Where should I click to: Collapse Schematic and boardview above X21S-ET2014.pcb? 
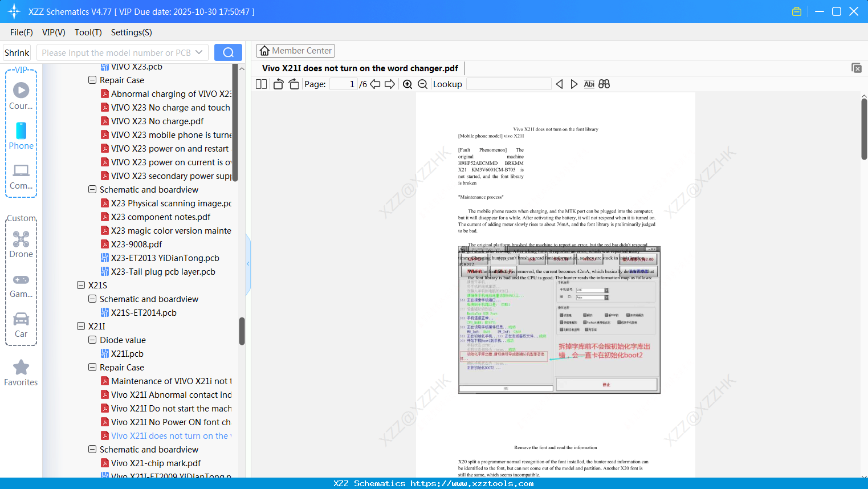tap(92, 299)
